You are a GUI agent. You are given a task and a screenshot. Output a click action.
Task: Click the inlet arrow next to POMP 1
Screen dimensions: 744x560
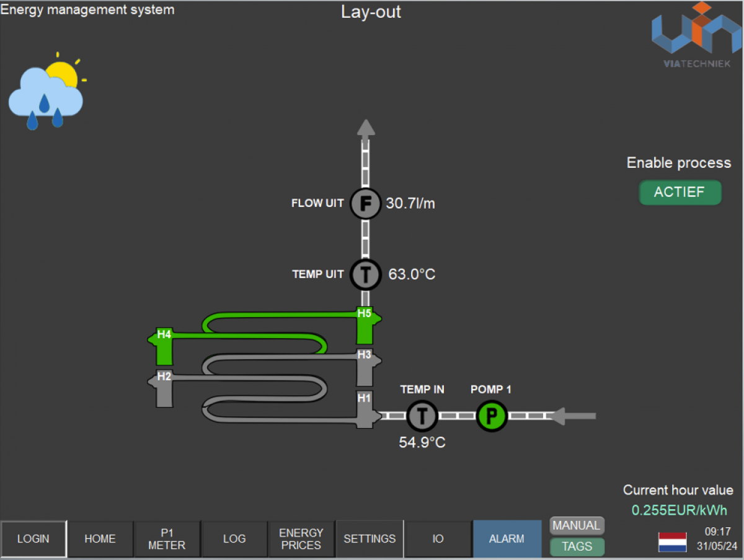[573, 416]
